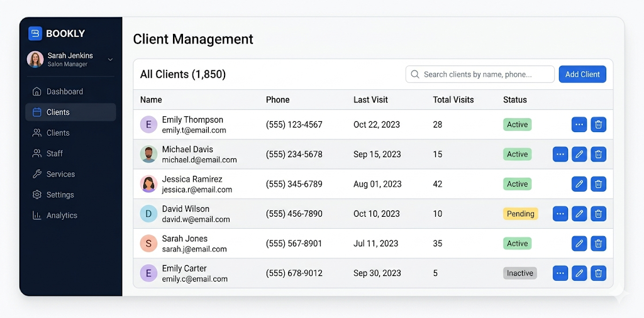
Task: Open Sarah Jenkins profile avatar
Action: point(35,59)
